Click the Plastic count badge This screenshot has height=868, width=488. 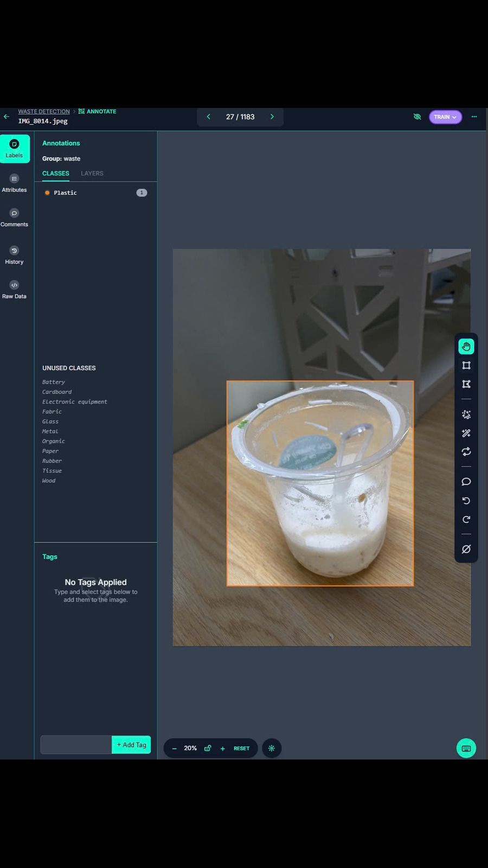tap(142, 193)
